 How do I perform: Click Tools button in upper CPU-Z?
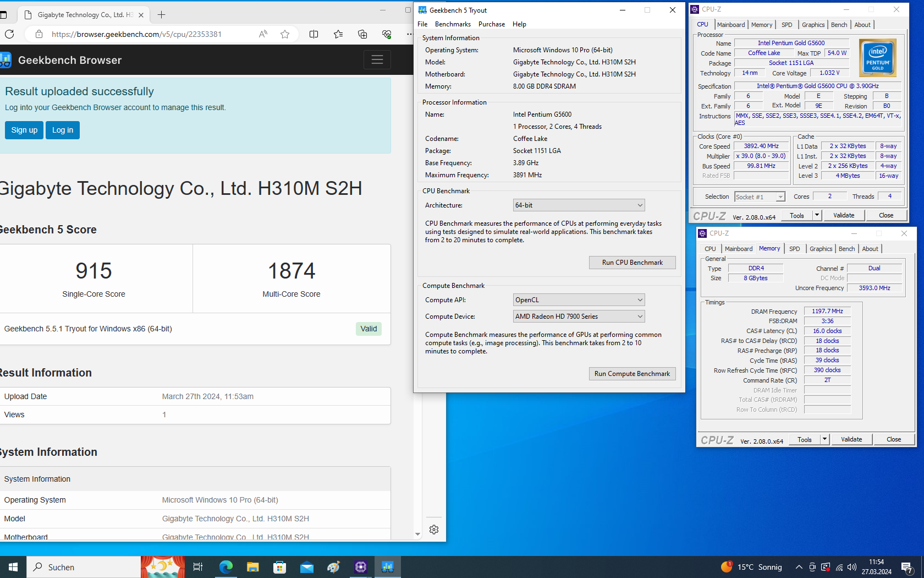(797, 215)
